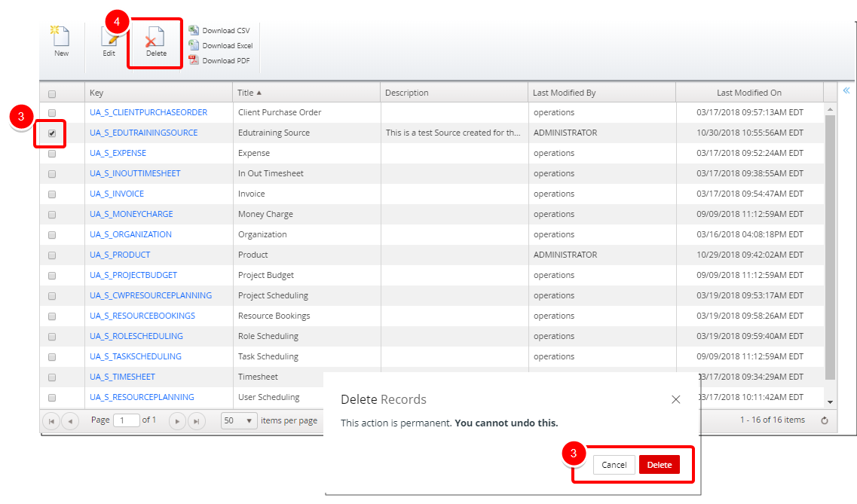Download the list as Excel
The width and height of the screenshot is (857, 504).
click(221, 46)
